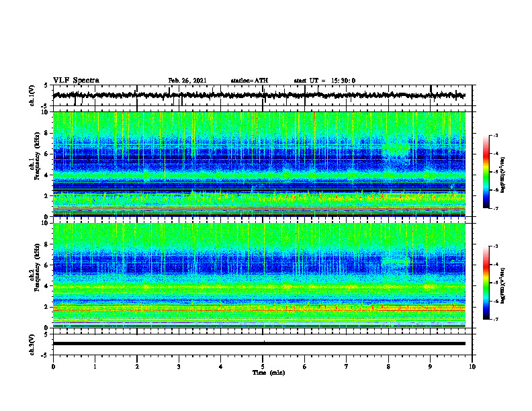Viewport: 532px width, 411px height.
Task: Click the "10" label on the time axis
Action: 472,367
